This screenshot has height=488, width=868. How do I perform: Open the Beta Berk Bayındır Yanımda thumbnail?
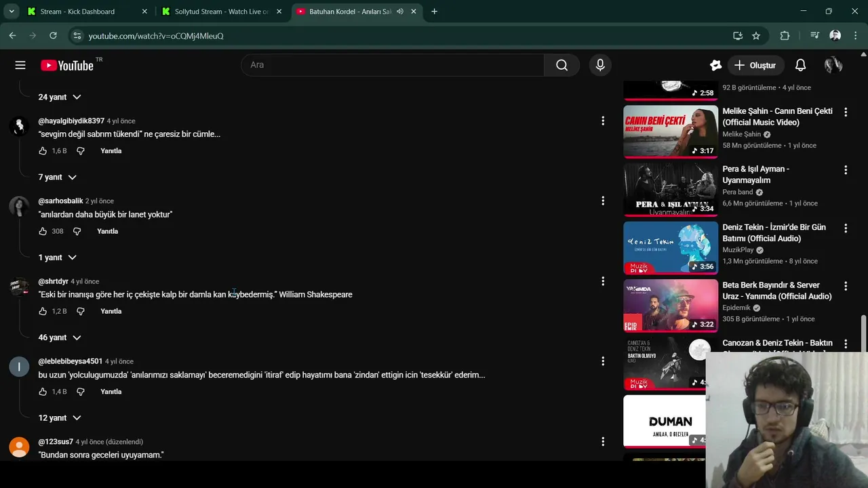[671, 306]
